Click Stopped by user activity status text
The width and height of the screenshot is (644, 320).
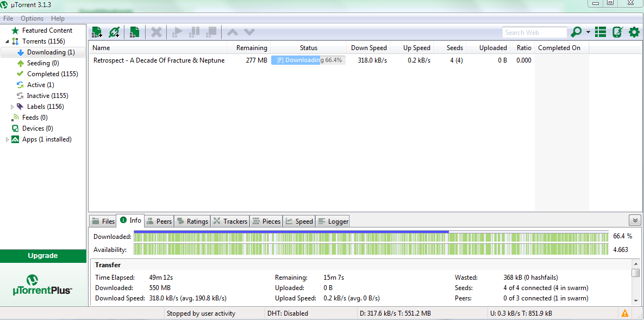click(x=201, y=313)
